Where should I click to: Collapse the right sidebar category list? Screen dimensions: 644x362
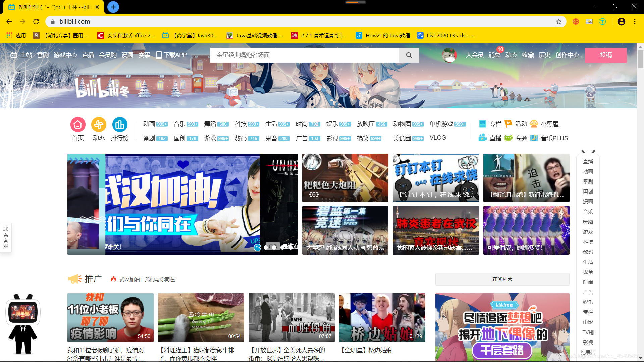[588, 152]
